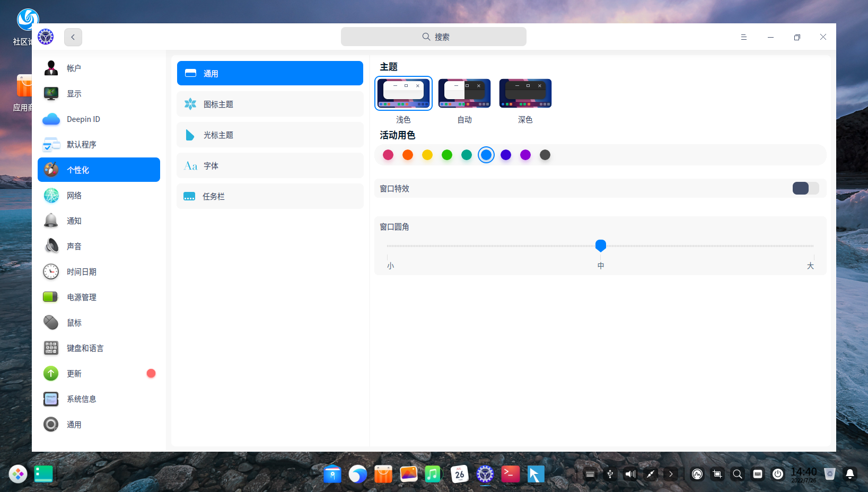Go back with the back arrow button
This screenshot has height=492, width=868.
click(73, 37)
